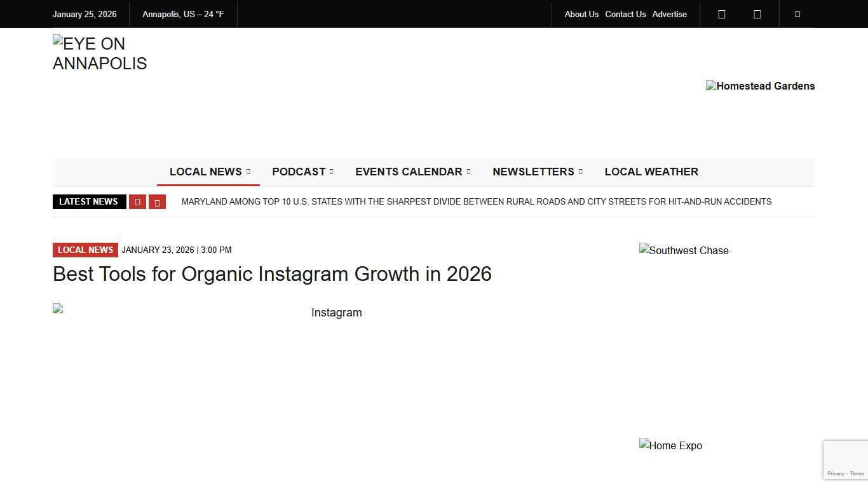This screenshot has width=868, height=488.
Task: Open the Maryland hit-and-run accidents headline
Action: click(477, 201)
